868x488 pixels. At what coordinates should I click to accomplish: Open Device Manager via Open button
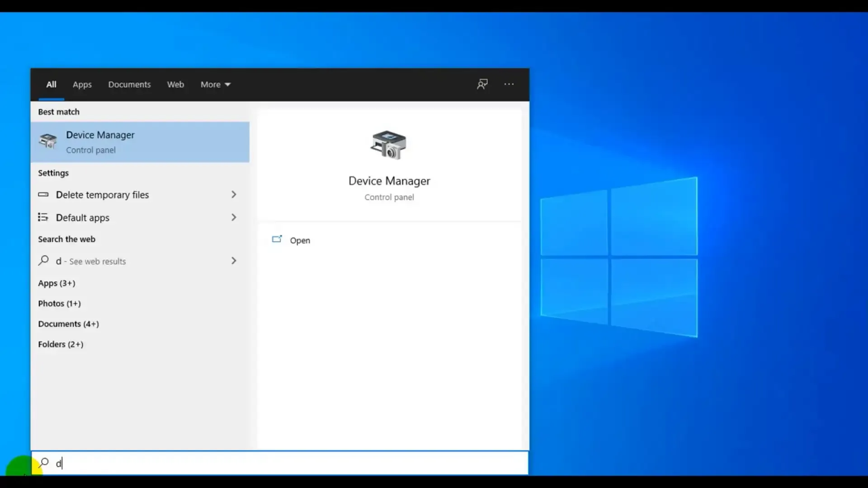point(300,239)
